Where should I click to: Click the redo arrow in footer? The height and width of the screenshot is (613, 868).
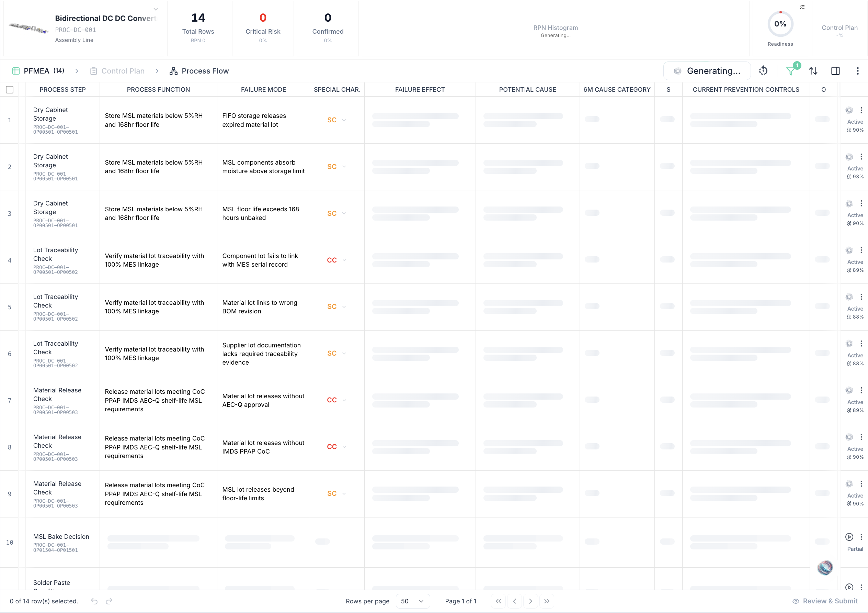pos(109,601)
